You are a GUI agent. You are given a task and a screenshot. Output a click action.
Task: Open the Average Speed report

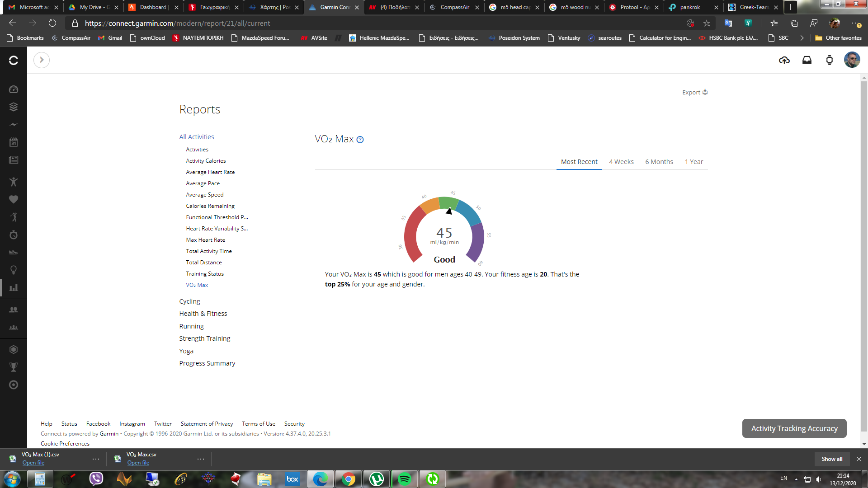[204, 195]
